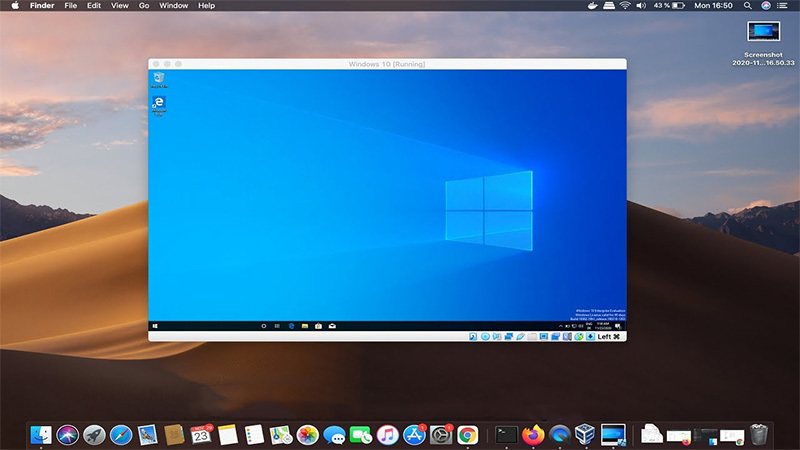Click VirtualBox USB devices indicator
Viewport: 800px width, 450px height.
click(520, 337)
